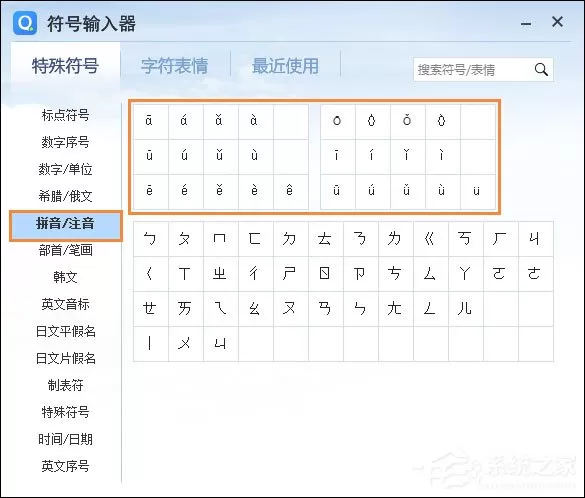
Task: Select the 特殊符号 top tab
Action: click(x=65, y=66)
